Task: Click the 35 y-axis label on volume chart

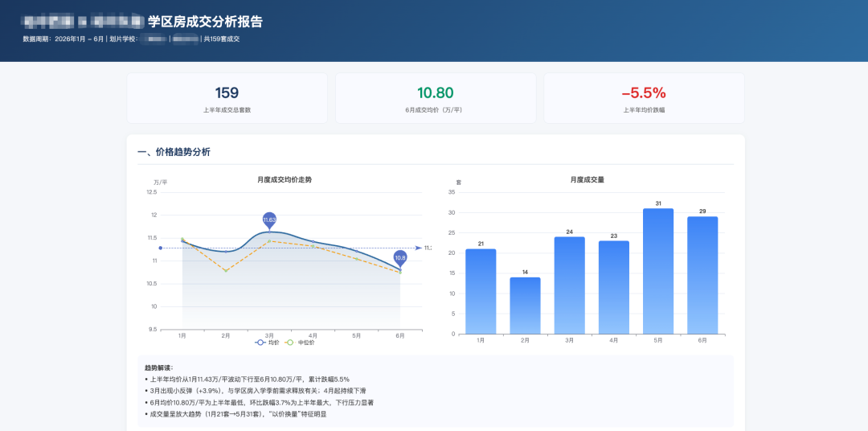Action: click(452, 192)
